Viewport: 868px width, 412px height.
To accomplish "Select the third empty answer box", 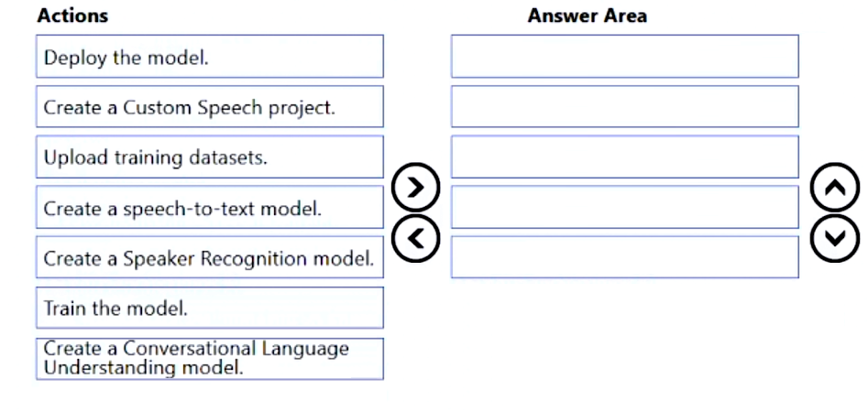I will click(x=624, y=157).
